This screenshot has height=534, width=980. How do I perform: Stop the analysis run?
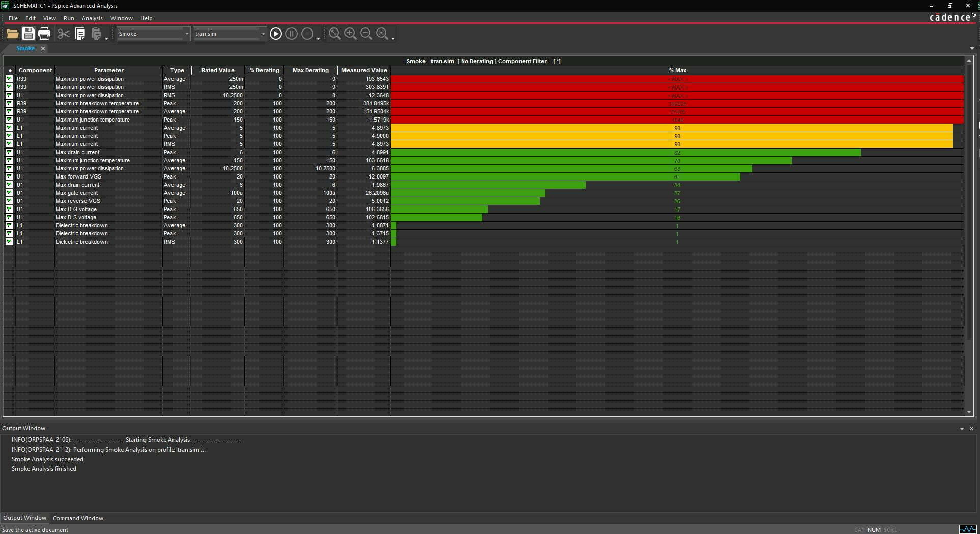(307, 34)
